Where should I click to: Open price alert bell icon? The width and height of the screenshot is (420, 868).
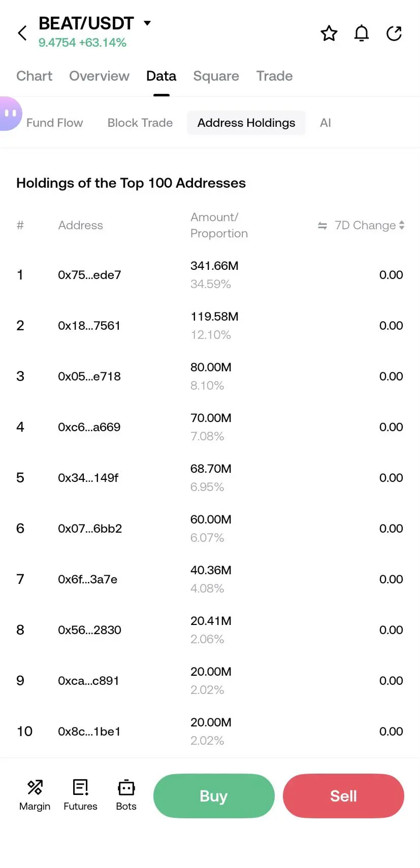click(362, 33)
